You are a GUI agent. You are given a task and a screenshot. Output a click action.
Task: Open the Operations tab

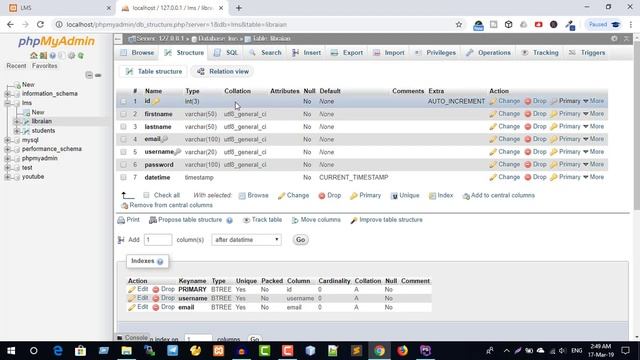488,53
